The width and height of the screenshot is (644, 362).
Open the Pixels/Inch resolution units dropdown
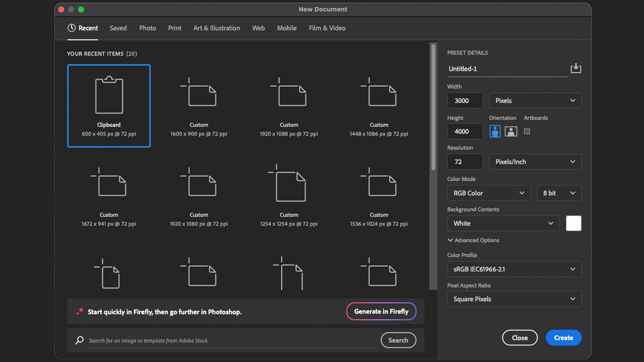pyautogui.click(x=535, y=162)
